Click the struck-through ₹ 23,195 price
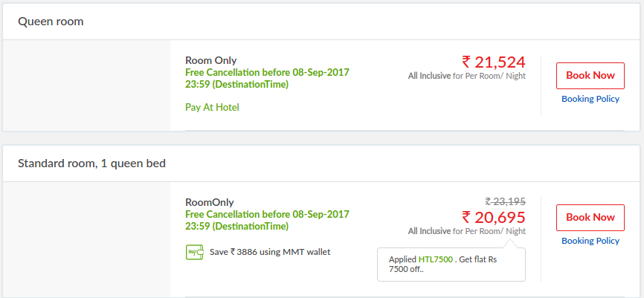Viewport: 644px width, 298px height. [x=506, y=201]
